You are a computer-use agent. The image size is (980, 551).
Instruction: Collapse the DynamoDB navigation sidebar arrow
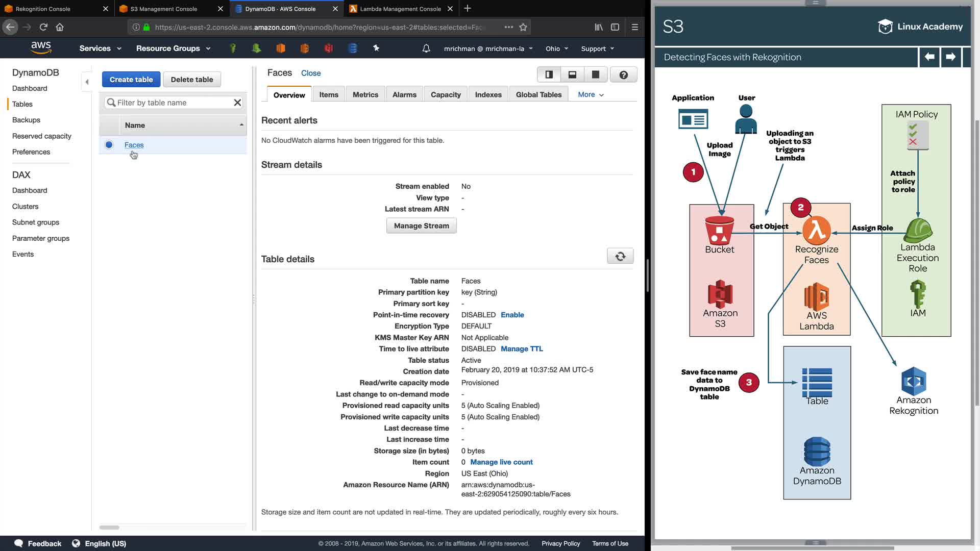pos(87,82)
